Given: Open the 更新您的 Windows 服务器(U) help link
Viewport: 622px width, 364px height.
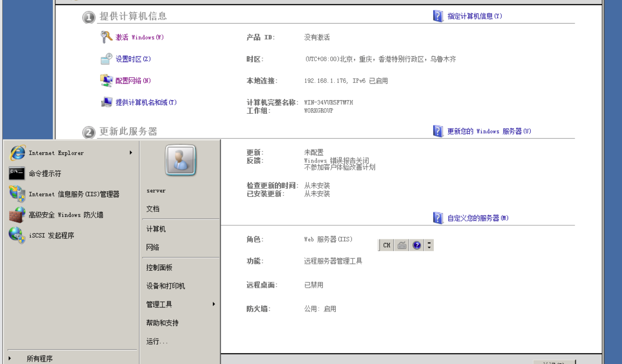Looking at the screenshot, I should pos(490,131).
